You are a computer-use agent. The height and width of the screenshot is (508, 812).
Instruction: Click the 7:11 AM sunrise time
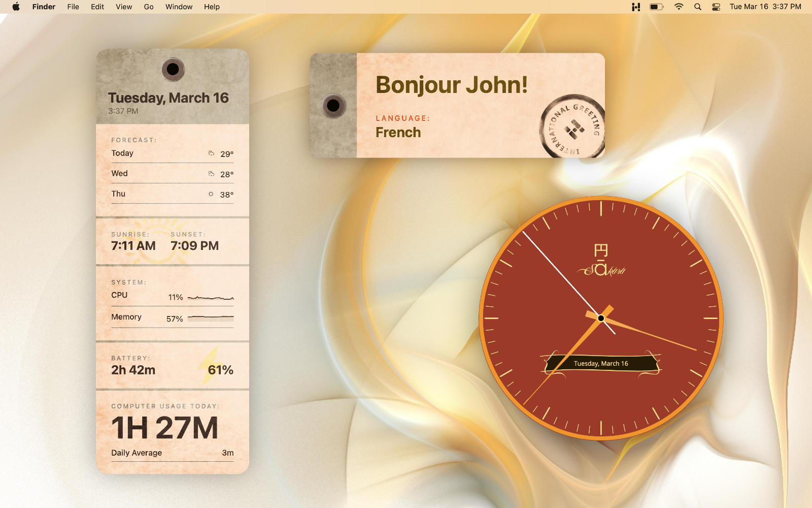tap(133, 246)
